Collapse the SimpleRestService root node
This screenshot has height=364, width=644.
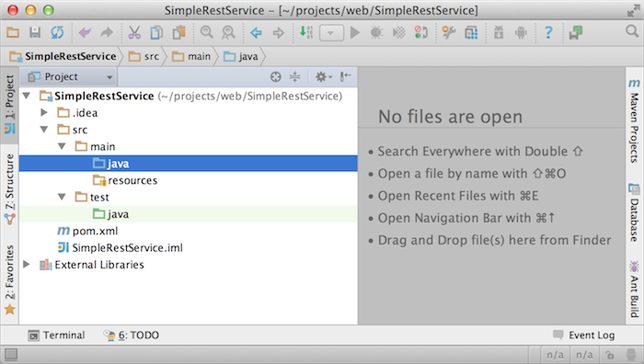(27, 96)
